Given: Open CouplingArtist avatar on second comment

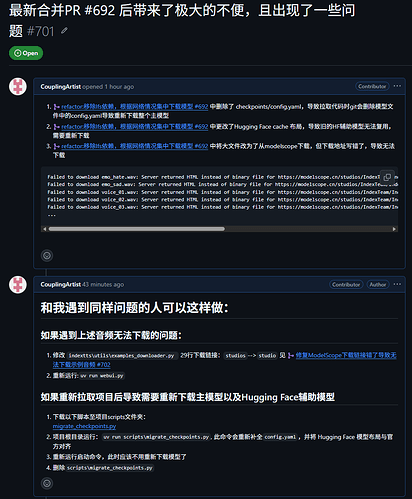Looking at the screenshot, I should coord(18,285).
